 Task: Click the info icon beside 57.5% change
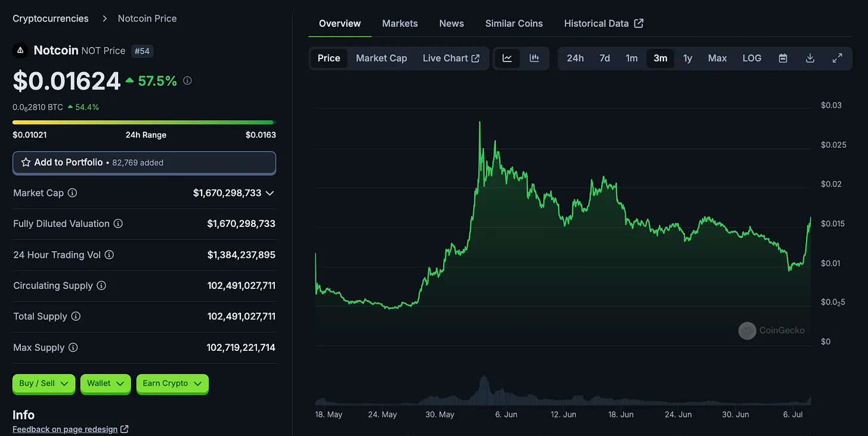point(187,80)
